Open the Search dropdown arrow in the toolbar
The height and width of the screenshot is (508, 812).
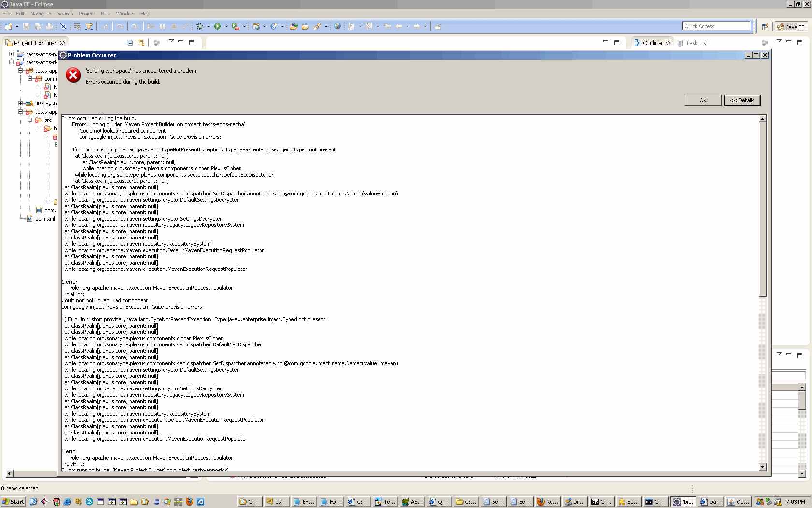[326, 27]
